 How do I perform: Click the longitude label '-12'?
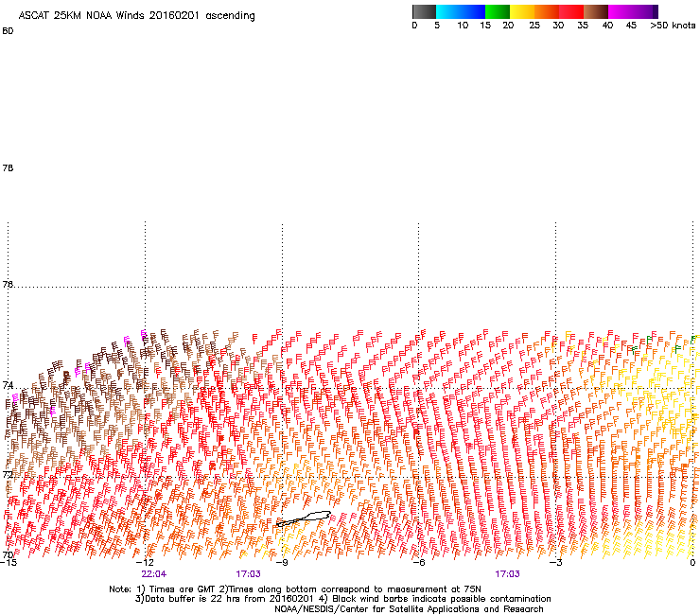point(145,563)
